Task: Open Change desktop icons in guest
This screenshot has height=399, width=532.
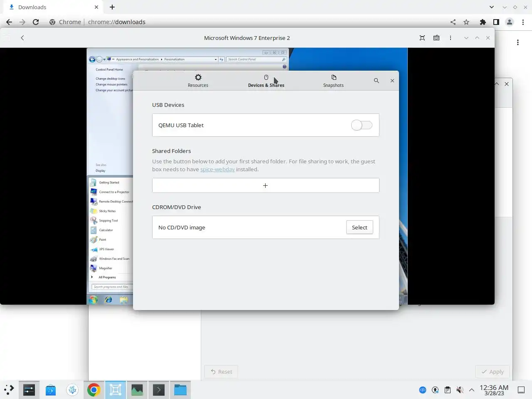Action: point(110,79)
